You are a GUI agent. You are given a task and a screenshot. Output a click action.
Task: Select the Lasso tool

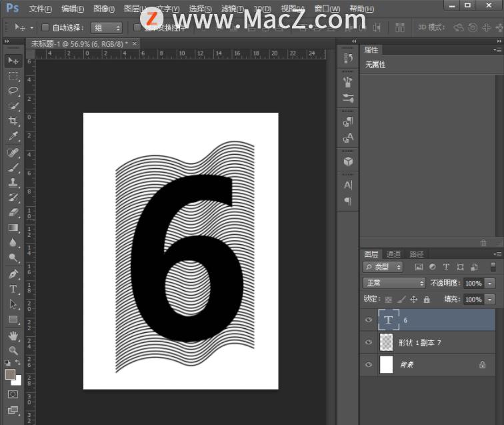coord(13,91)
